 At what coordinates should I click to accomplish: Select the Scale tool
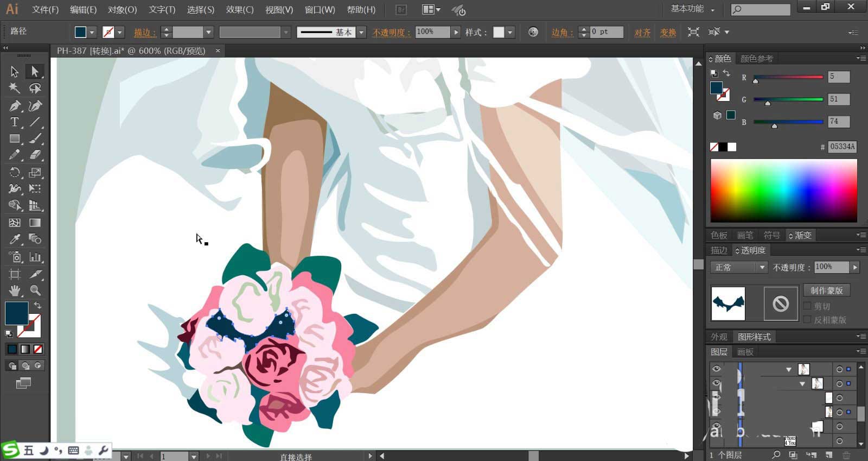[x=35, y=173]
